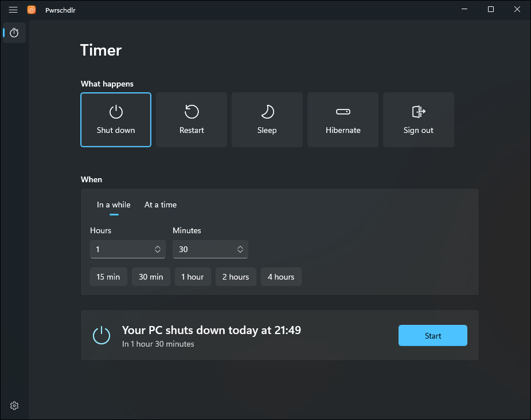The height and width of the screenshot is (420, 531).
Task: Open the Timer page in sidebar
Action: click(x=14, y=33)
